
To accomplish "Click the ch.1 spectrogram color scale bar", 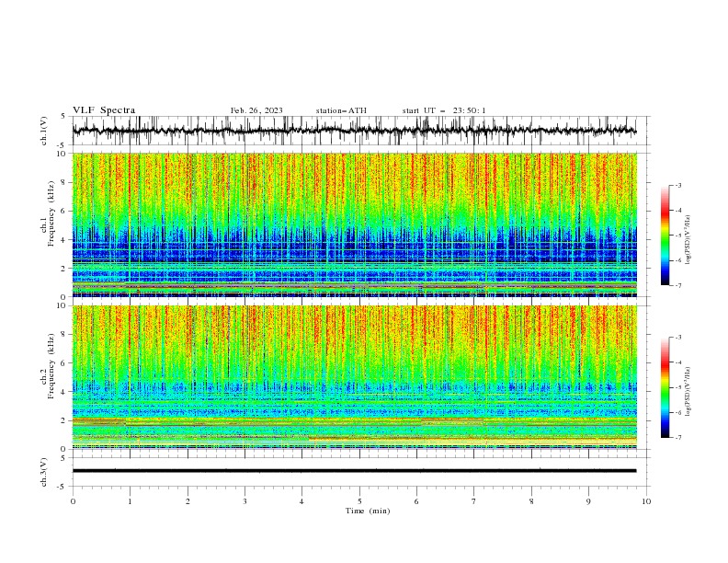I will [665, 235].
